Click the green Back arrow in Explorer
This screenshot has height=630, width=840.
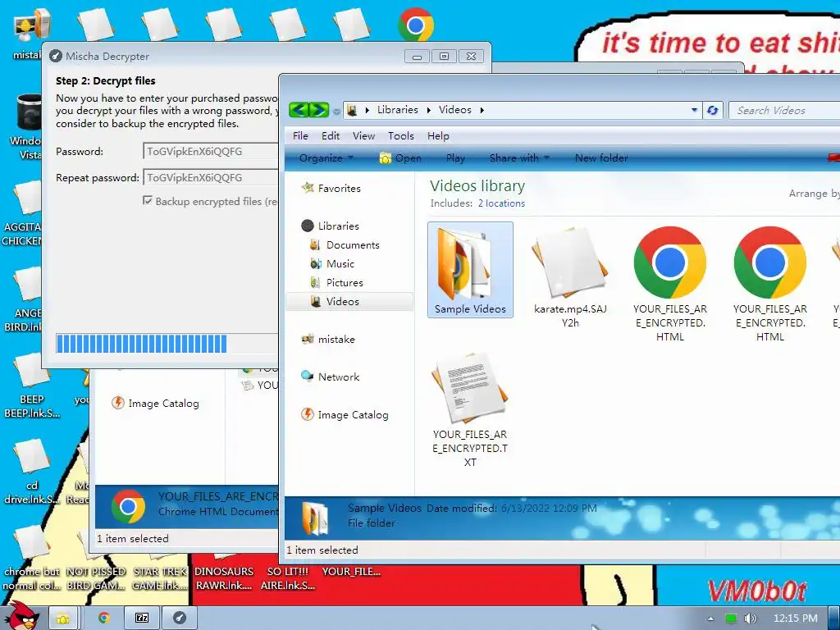pyautogui.click(x=299, y=110)
